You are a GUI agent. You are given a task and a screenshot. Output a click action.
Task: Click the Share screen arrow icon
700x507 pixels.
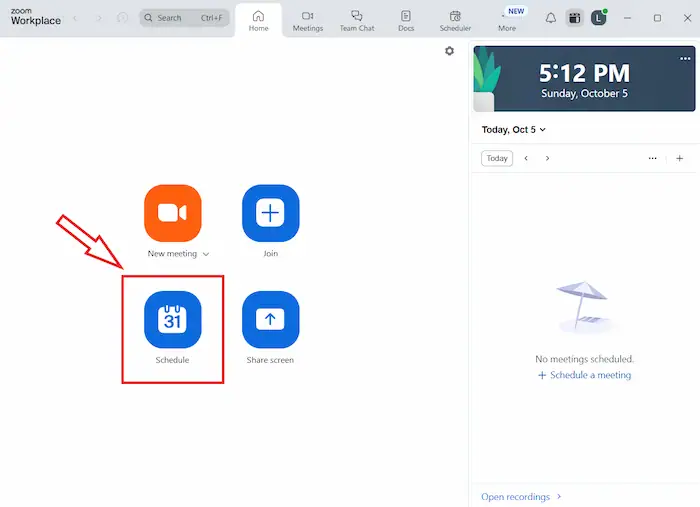pos(270,320)
